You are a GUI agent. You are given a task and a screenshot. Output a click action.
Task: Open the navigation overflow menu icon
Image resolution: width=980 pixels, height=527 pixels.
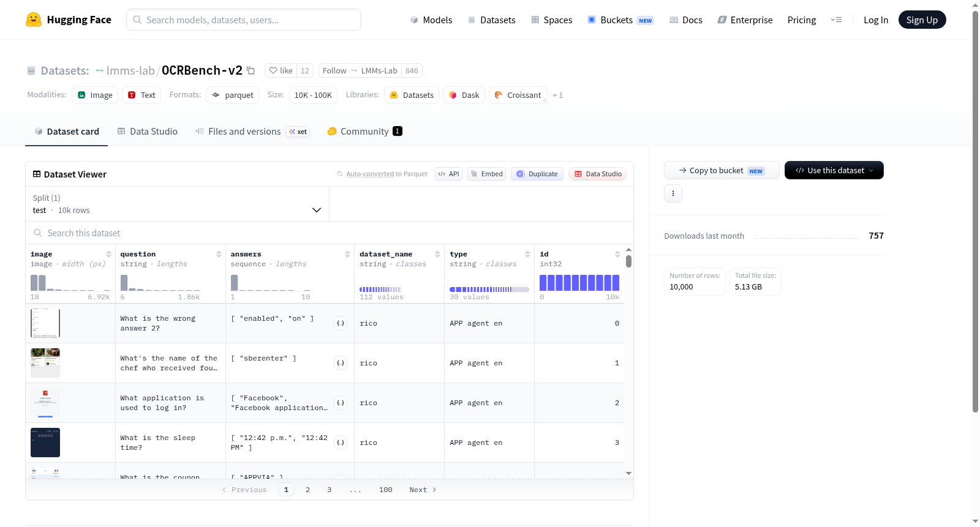[x=836, y=20]
